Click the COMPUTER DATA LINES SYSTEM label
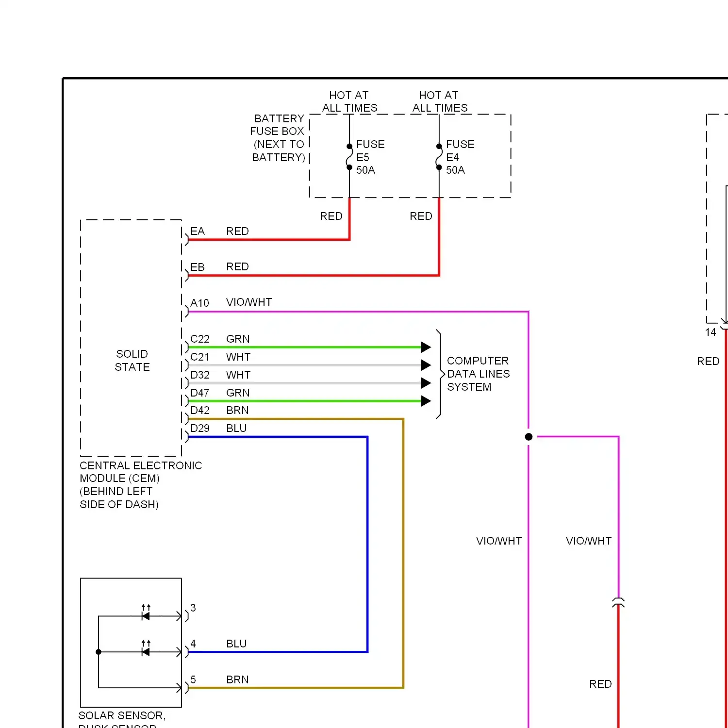Viewport: 728px width, 728px height. (478, 374)
